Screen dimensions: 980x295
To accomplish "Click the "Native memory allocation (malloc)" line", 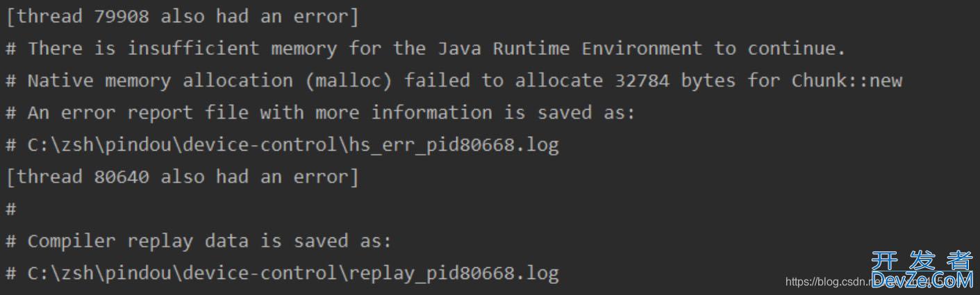I will coord(454,81).
